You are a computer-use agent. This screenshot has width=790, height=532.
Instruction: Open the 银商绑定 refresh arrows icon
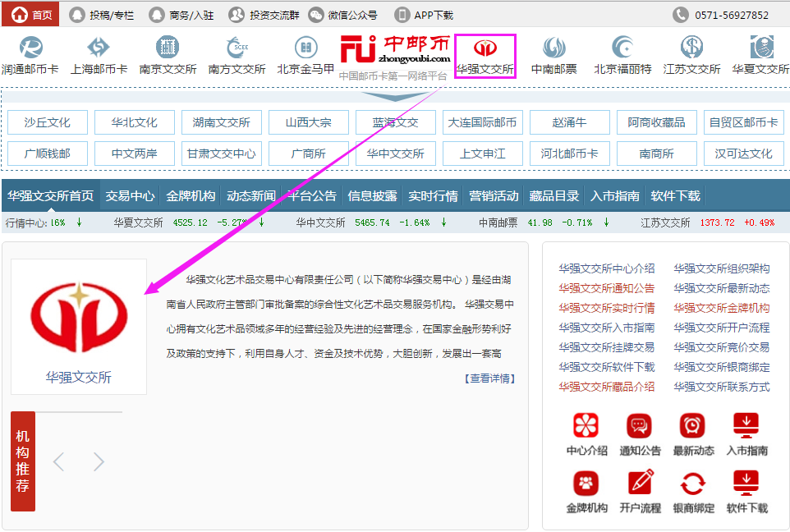(693, 483)
